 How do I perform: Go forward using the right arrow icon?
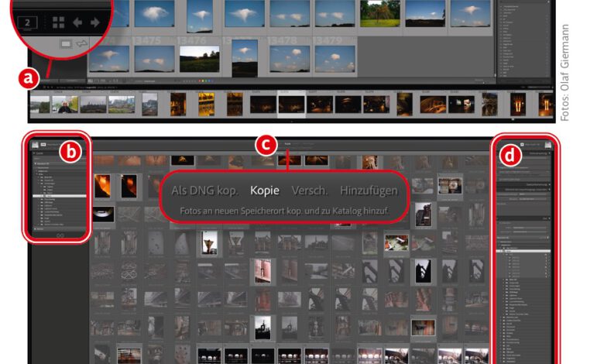94,22
